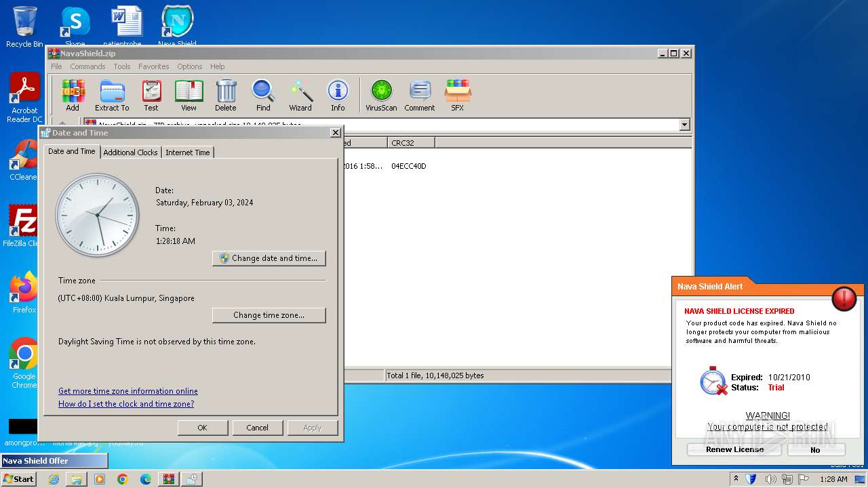Select the Firefox desktop icon

coord(24,293)
